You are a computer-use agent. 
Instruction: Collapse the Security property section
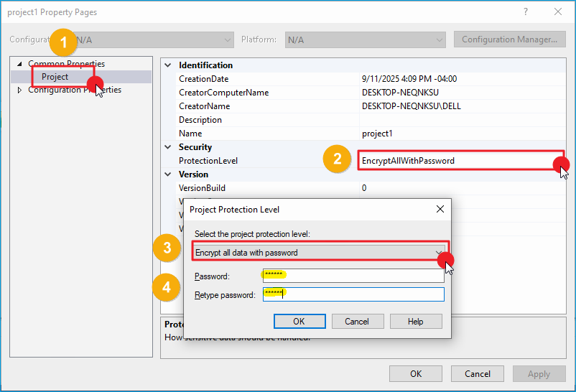pyautogui.click(x=168, y=147)
